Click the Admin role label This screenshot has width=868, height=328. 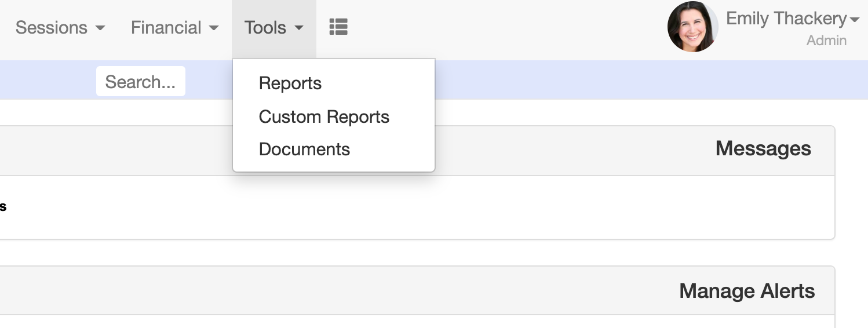826,41
